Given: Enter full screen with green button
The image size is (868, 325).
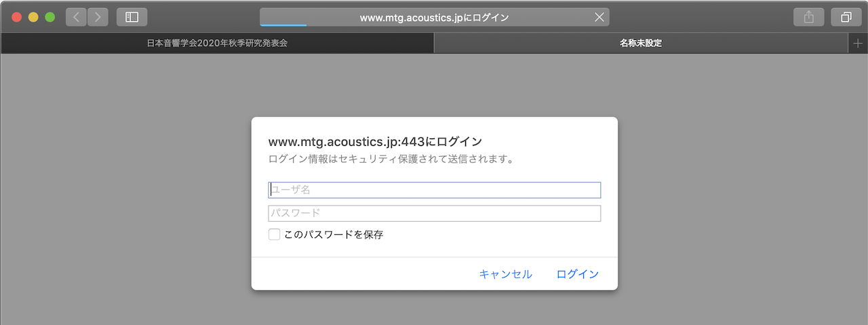Looking at the screenshot, I should (x=50, y=17).
